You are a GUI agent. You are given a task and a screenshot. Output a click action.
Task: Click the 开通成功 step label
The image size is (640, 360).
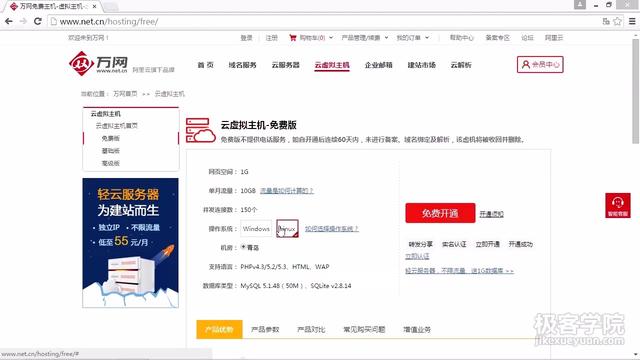click(x=520, y=244)
